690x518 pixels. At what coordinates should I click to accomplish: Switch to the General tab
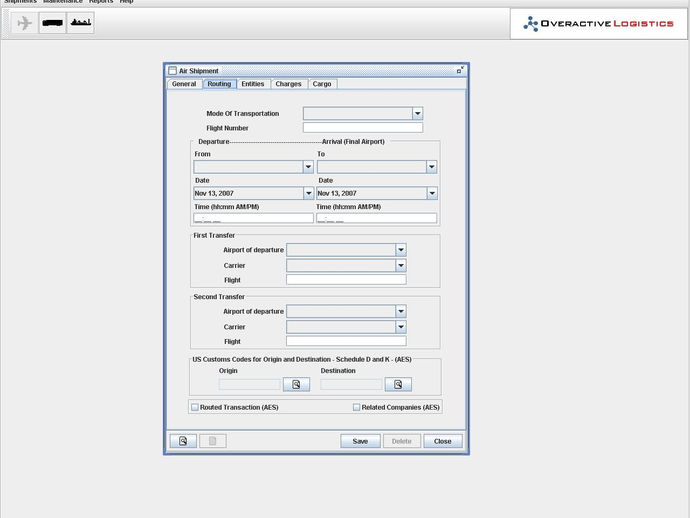click(184, 84)
